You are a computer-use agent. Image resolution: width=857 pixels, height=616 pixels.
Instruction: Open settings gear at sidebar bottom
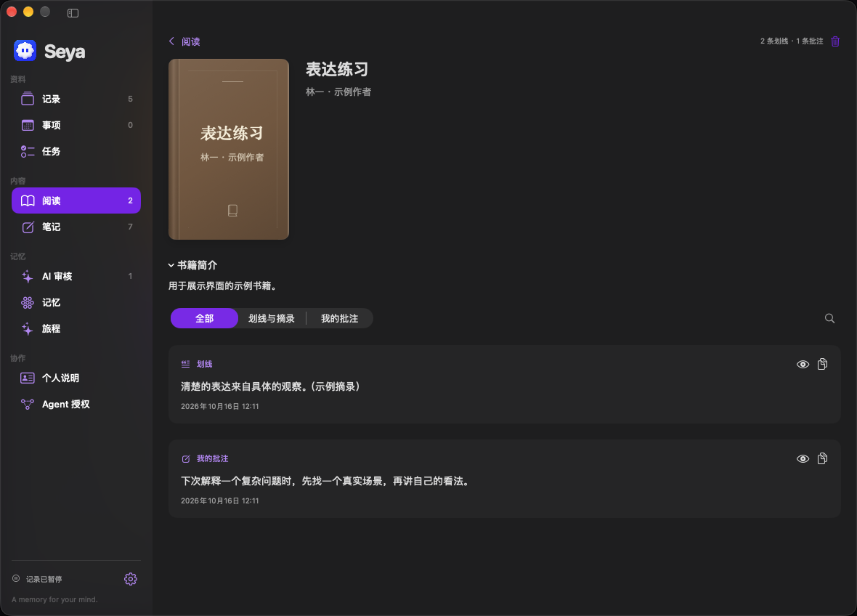click(x=130, y=579)
